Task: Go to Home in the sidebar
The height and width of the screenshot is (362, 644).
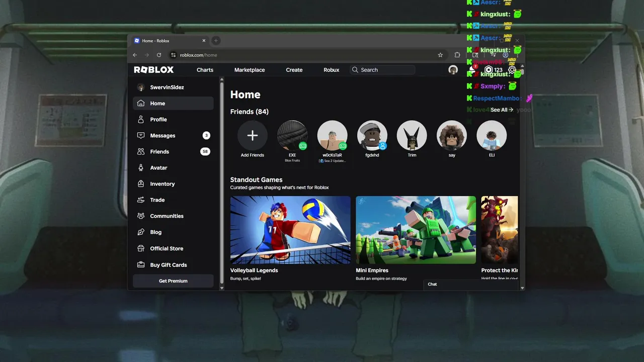Action: (x=173, y=103)
